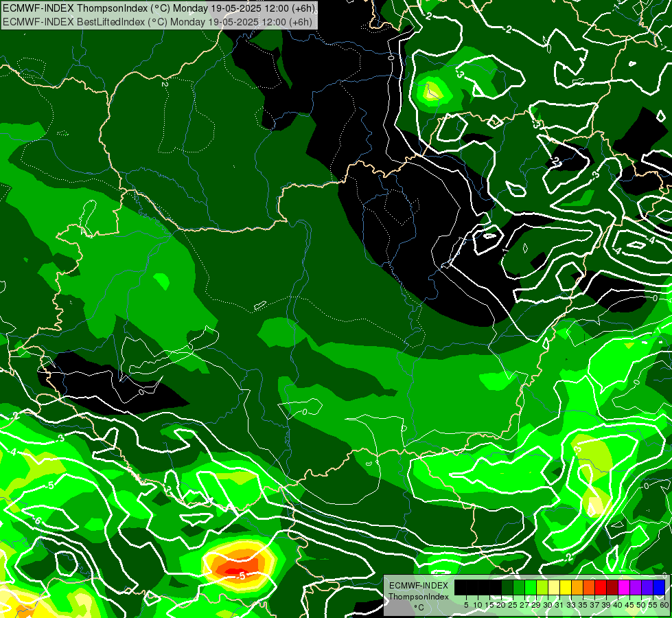This screenshot has height=618, width=672.
Task: Select the purple 45–50 legend swatch
Action: (x=636, y=587)
